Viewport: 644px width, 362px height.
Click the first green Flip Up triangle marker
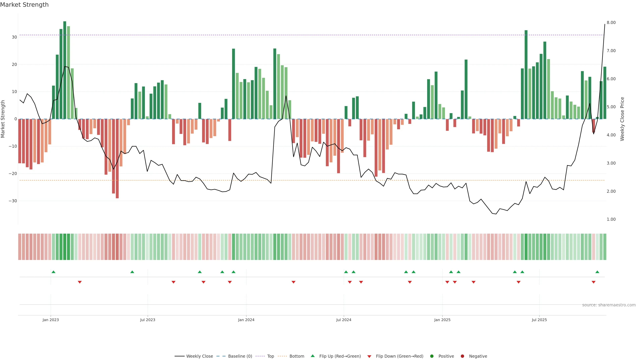coord(53,272)
